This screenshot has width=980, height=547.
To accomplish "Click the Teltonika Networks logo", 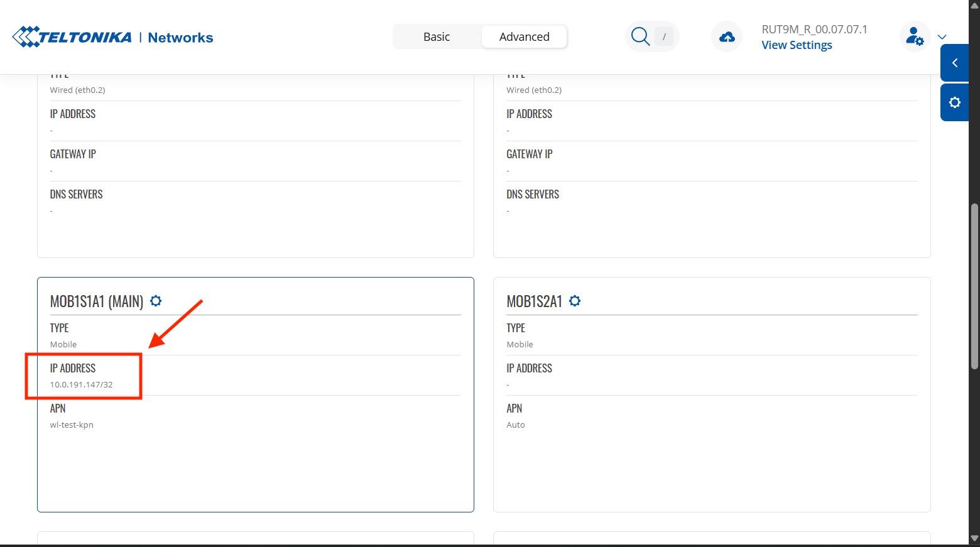I will (113, 37).
